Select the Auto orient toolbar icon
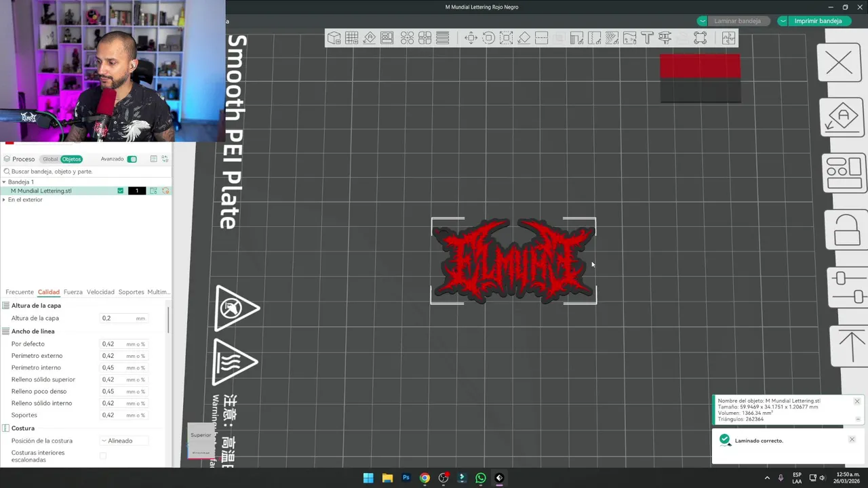This screenshot has height=488, width=868. (370, 39)
